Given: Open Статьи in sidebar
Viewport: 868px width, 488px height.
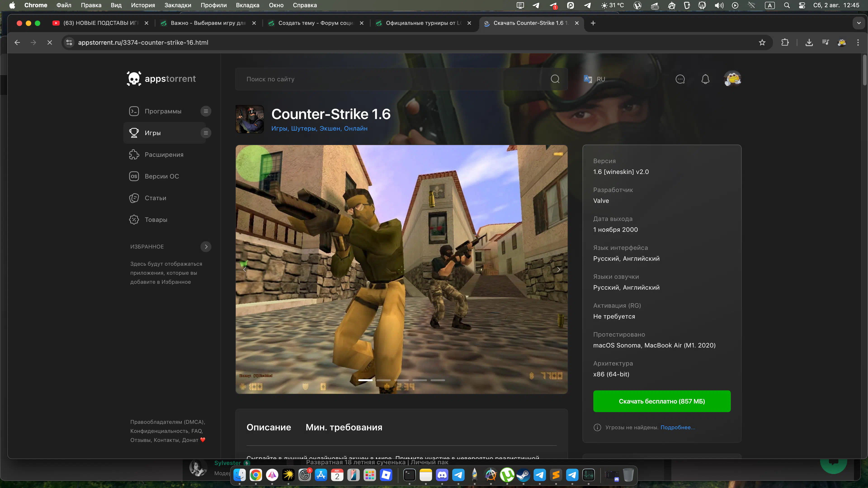Looking at the screenshot, I should [155, 198].
